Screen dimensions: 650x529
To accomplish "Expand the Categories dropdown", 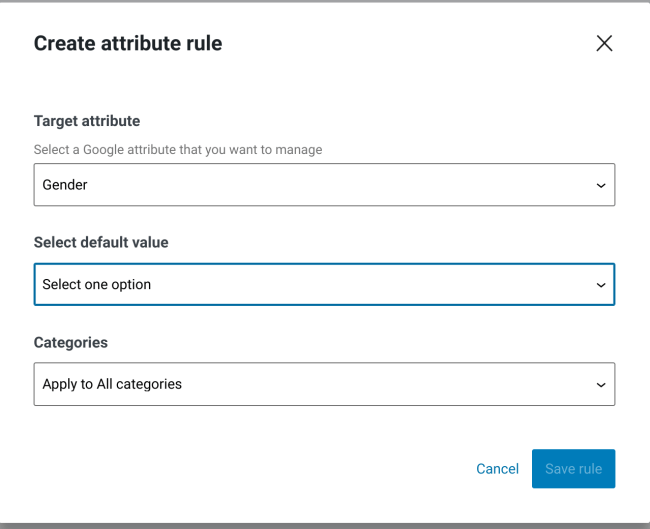I will pos(324,384).
